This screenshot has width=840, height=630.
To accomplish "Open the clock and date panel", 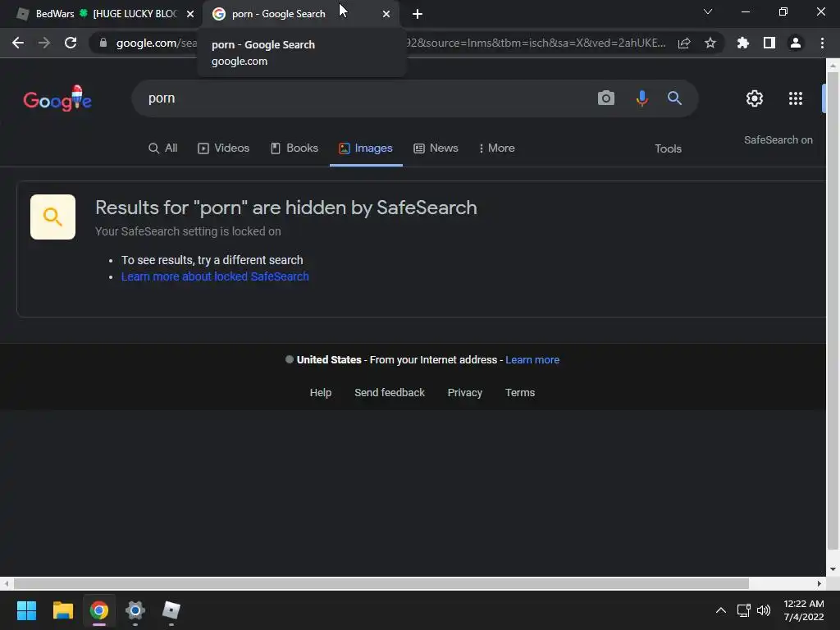I will coord(804,610).
